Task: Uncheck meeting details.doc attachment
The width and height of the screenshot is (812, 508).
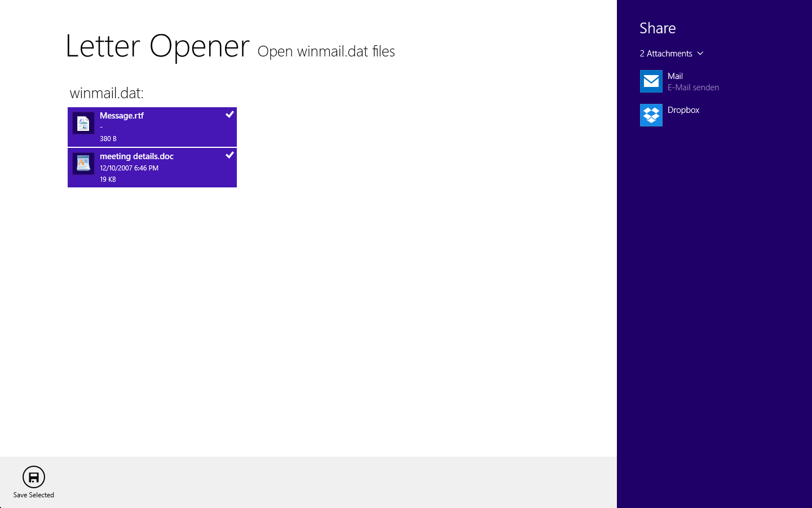Action: [x=230, y=155]
